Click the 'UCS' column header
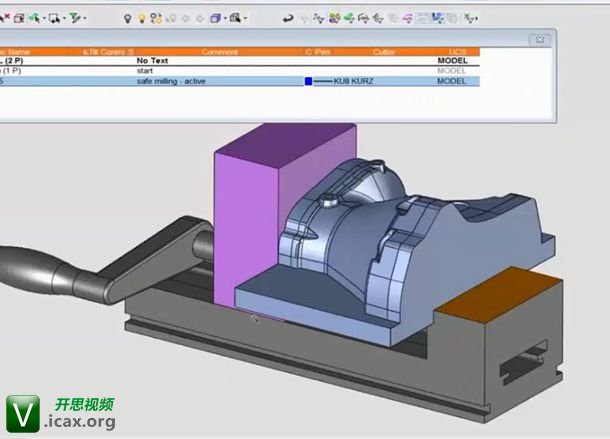610x439 pixels. tap(457, 51)
